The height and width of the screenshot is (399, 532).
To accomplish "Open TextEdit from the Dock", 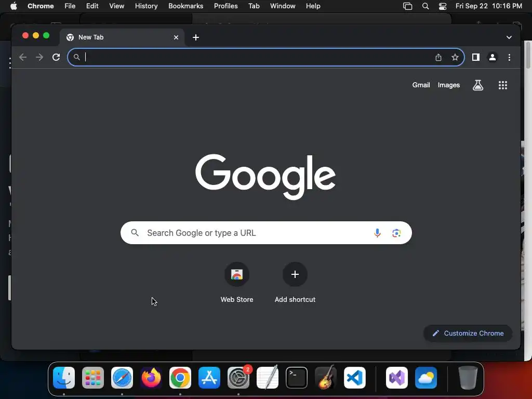I will [x=268, y=378].
